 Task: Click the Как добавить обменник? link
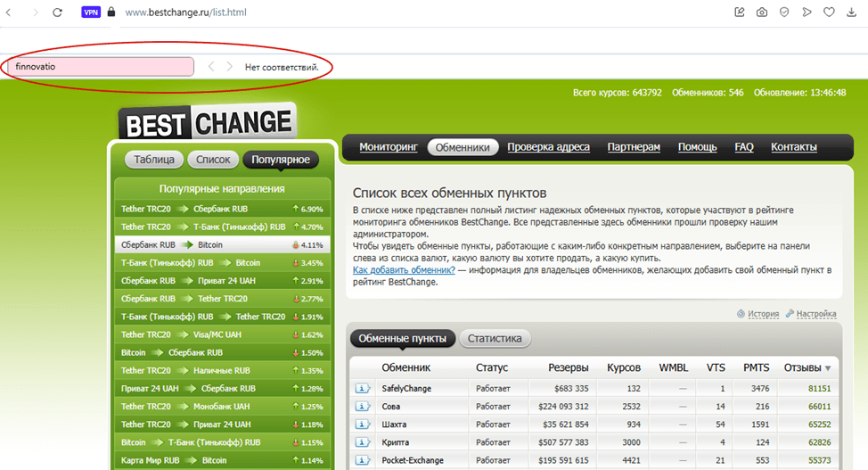pyautogui.click(x=404, y=270)
